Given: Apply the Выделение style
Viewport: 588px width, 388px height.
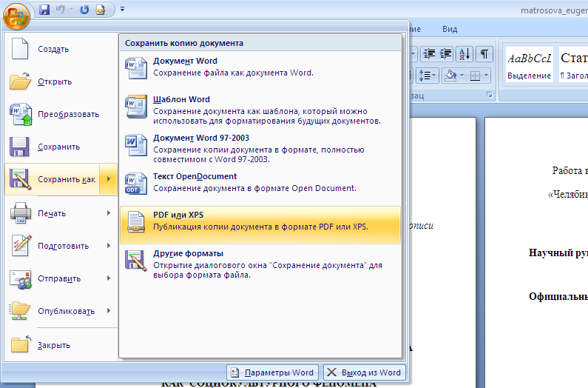Looking at the screenshot, I should coord(529,66).
